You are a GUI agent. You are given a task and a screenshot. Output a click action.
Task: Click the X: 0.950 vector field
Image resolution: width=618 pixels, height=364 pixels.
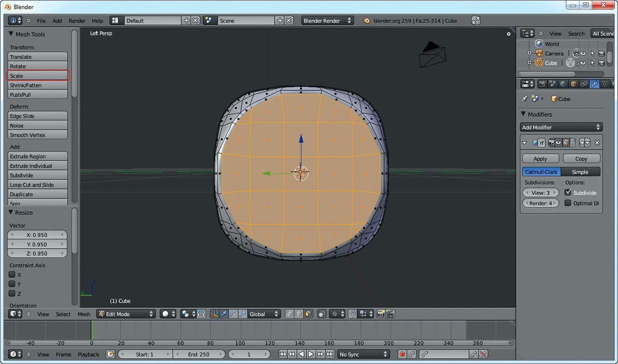tap(37, 235)
